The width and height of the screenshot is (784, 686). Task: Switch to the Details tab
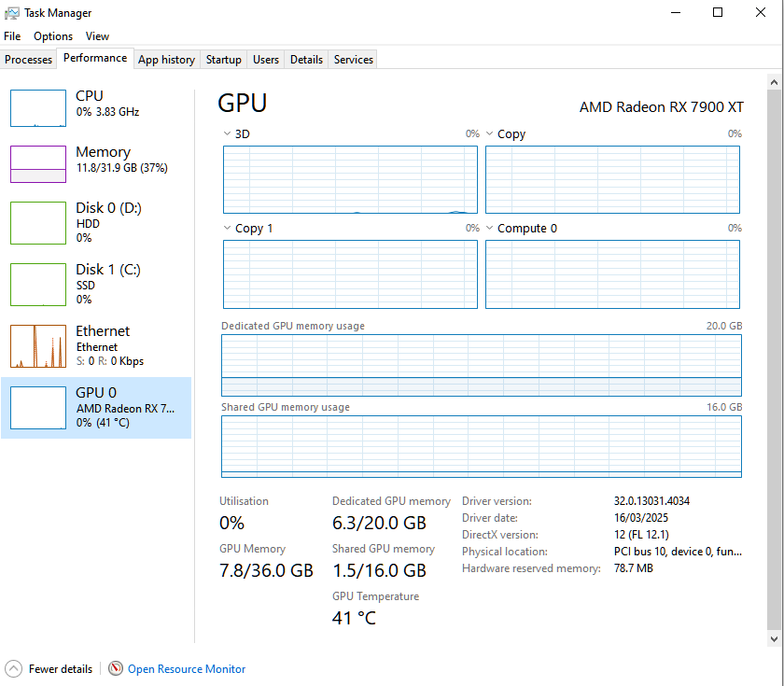coord(306,60)
